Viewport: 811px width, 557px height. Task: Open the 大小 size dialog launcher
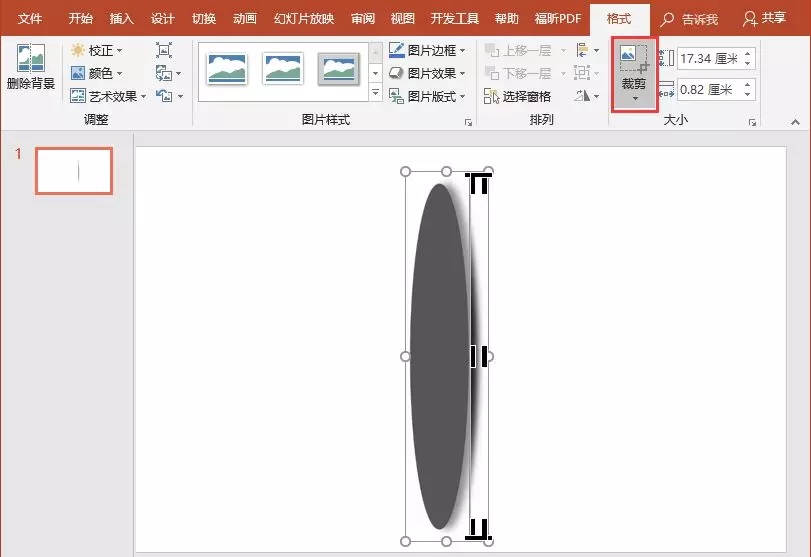[x=753, y=122]
